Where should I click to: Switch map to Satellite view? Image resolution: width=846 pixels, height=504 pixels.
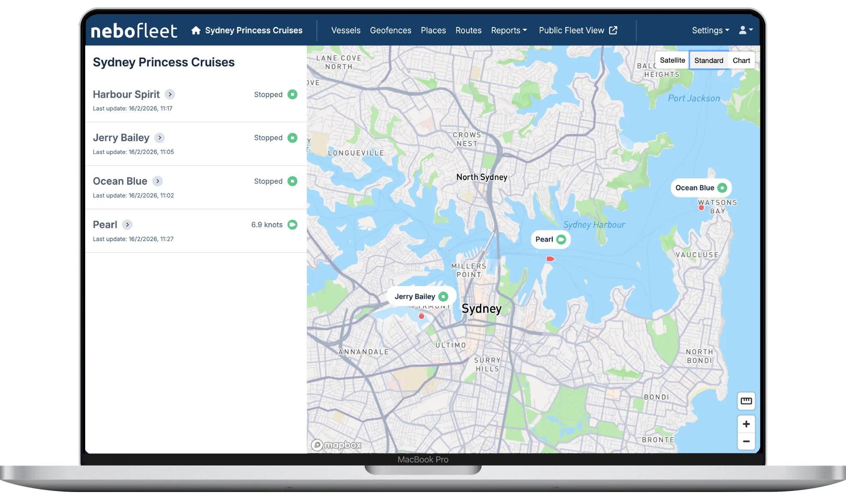(672, 60)
